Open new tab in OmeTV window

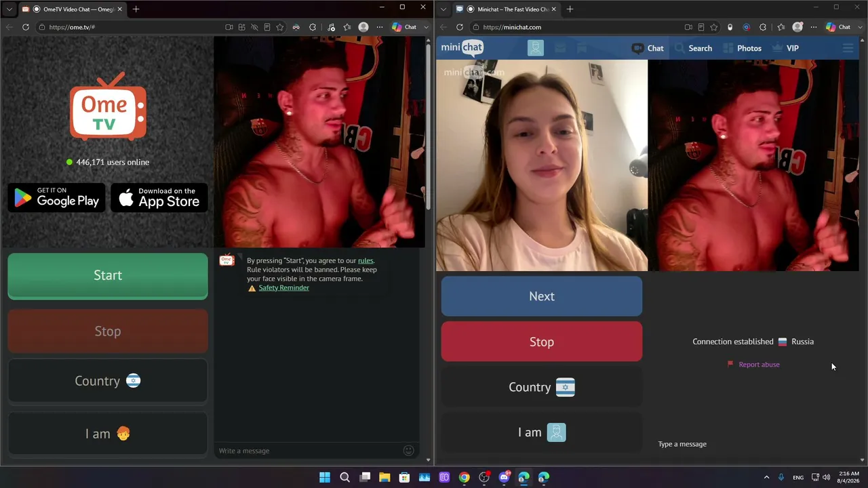tap(136, 9)
